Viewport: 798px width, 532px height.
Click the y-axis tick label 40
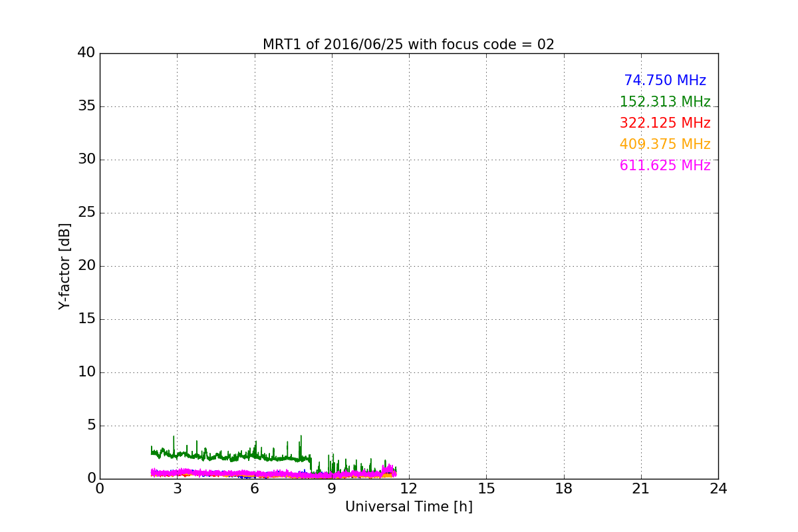86,53
